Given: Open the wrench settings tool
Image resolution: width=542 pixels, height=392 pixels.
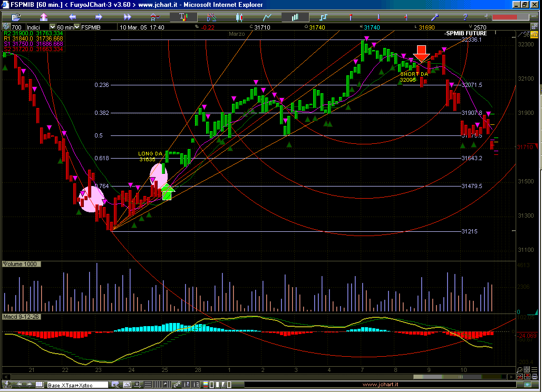Looking at the screenshot, I should tap(435, 17).
